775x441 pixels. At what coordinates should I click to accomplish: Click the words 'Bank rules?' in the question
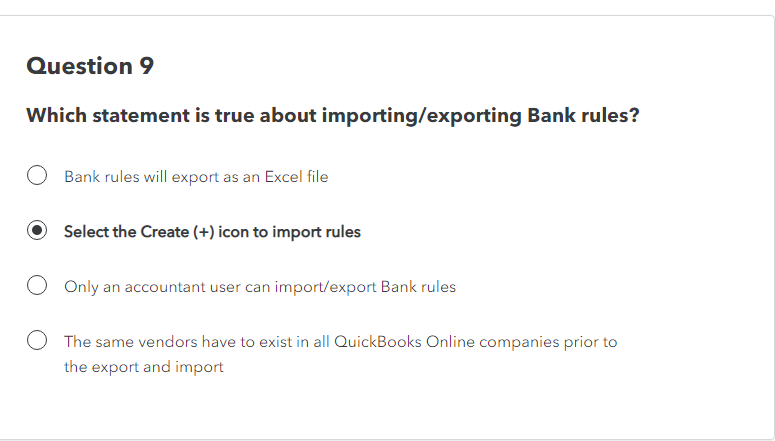[583, 116]
